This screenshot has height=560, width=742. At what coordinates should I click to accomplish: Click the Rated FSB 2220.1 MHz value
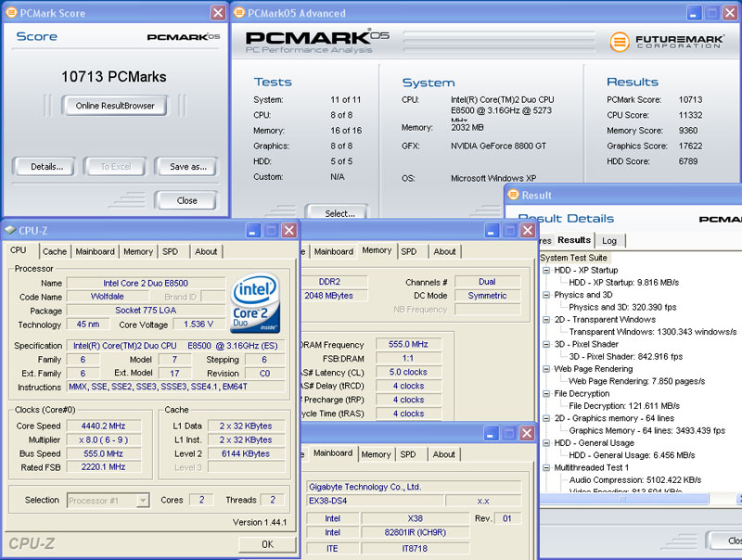(103, 467)
